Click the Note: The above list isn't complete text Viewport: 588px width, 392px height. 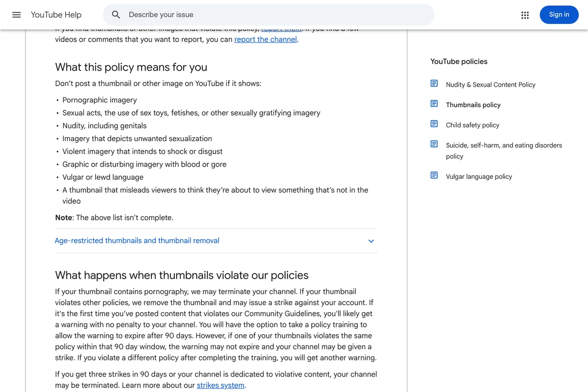pos(114,218)
